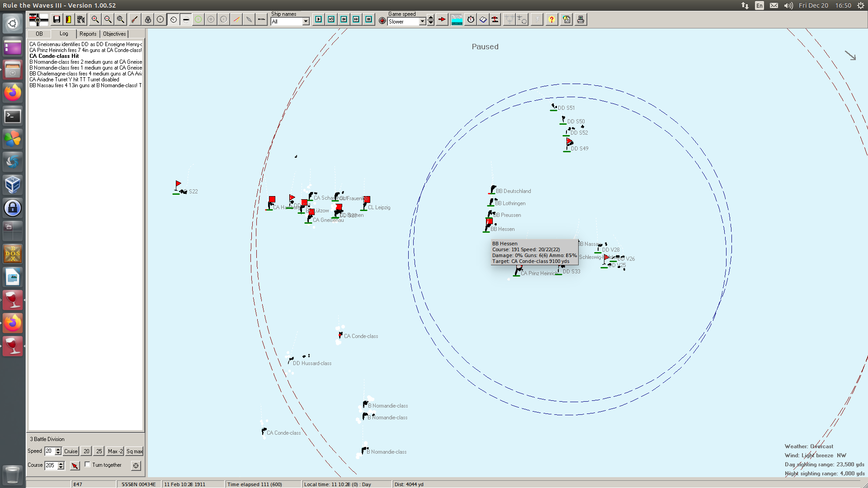Open Firefox from the dock
The width and height of the screenshot is (868, 488).
pyautogui.click(x=13, y=93)
